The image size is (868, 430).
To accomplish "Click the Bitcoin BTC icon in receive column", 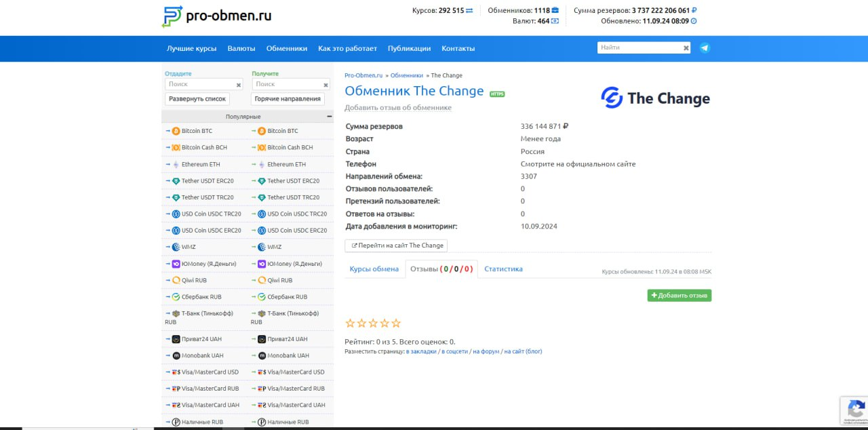I will pyautogui.click(x=262, y=131).
